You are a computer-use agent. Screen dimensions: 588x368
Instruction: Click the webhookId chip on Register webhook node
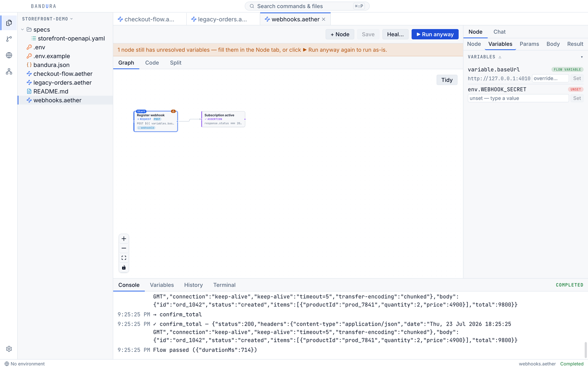coord(146,128)
